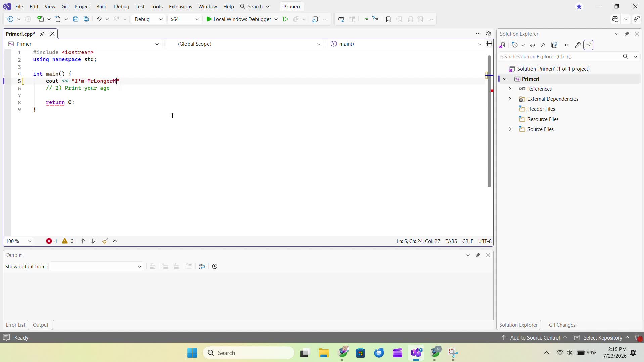Click the code cleanup broom icon
The height and width of the screenshot is (362, 644).
point(105,241)
